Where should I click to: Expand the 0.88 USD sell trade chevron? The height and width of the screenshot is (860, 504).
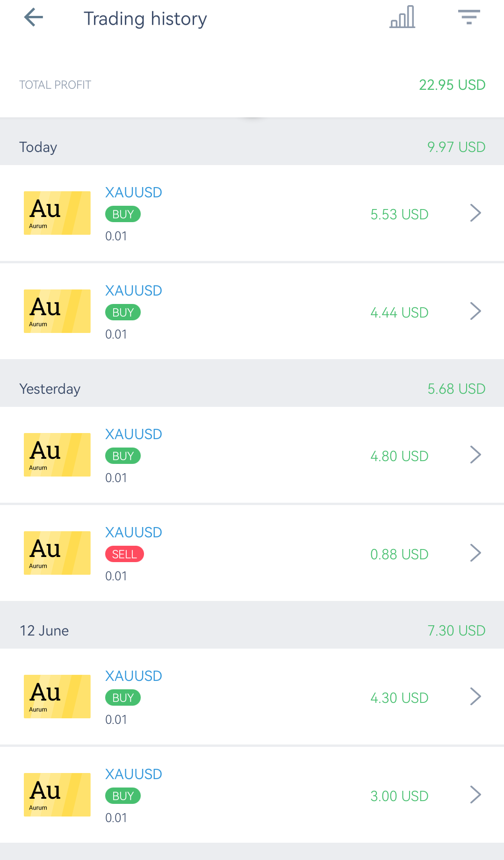click(x=475, y=553)
